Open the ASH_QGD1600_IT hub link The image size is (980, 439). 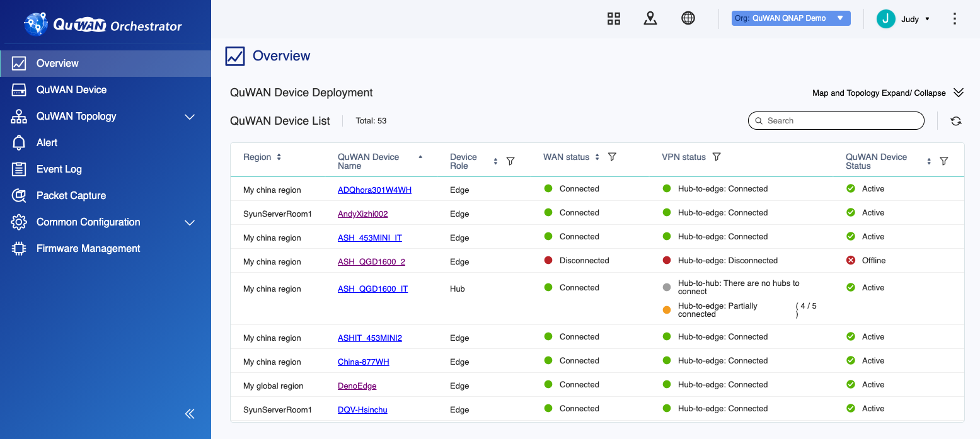(x=372, y=288)
